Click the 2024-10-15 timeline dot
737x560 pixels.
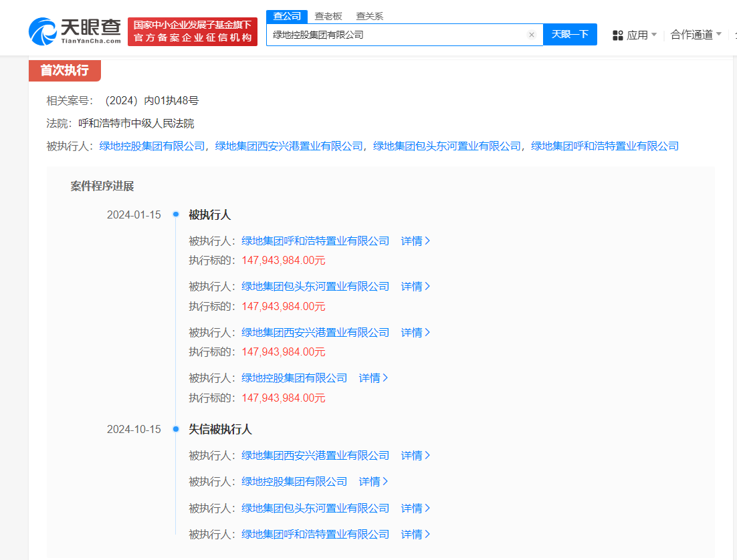tap(176, 429)
